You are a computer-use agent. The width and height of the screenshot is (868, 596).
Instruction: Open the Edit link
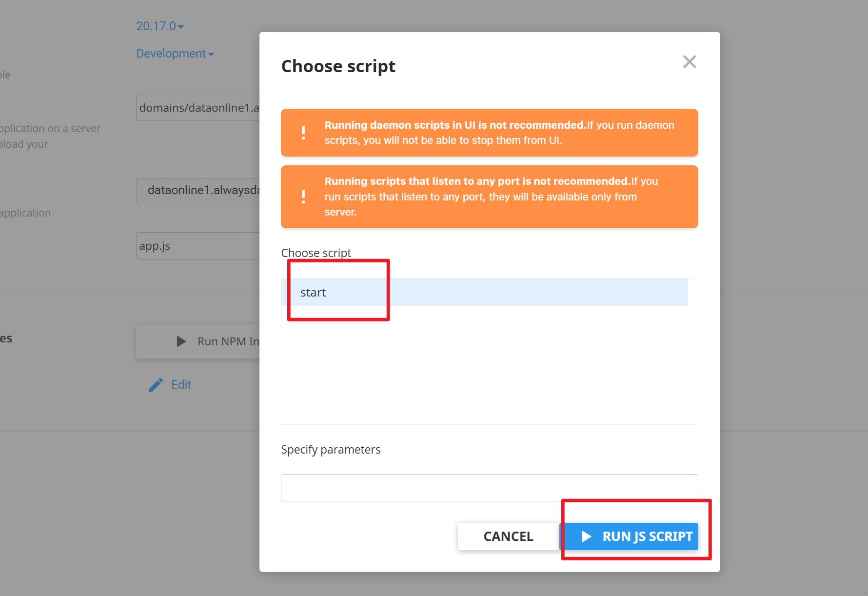pos(181,385)
